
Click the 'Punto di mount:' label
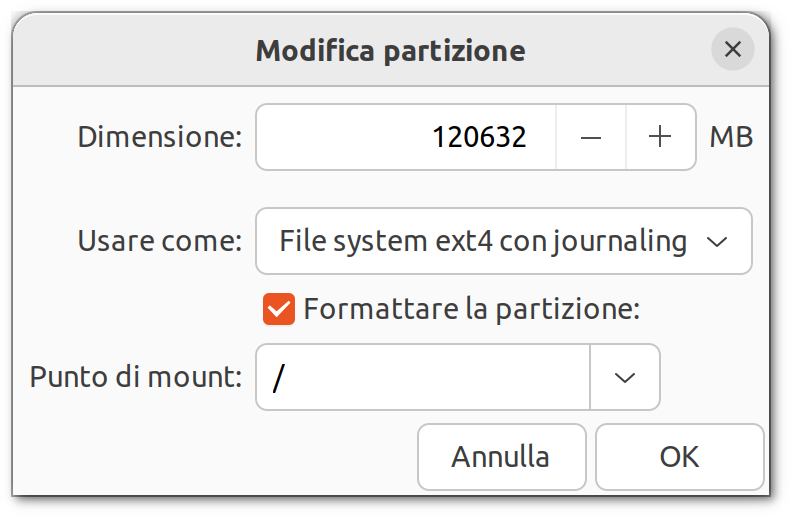136,377
